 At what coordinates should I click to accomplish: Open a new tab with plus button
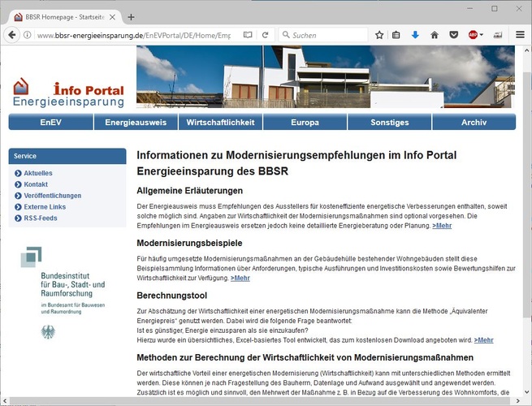(131, 16)
